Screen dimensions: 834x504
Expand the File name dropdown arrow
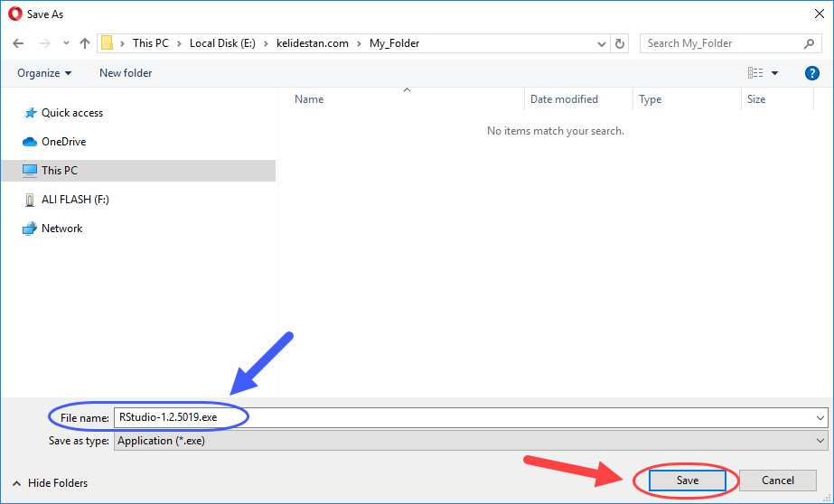[820, 418]
